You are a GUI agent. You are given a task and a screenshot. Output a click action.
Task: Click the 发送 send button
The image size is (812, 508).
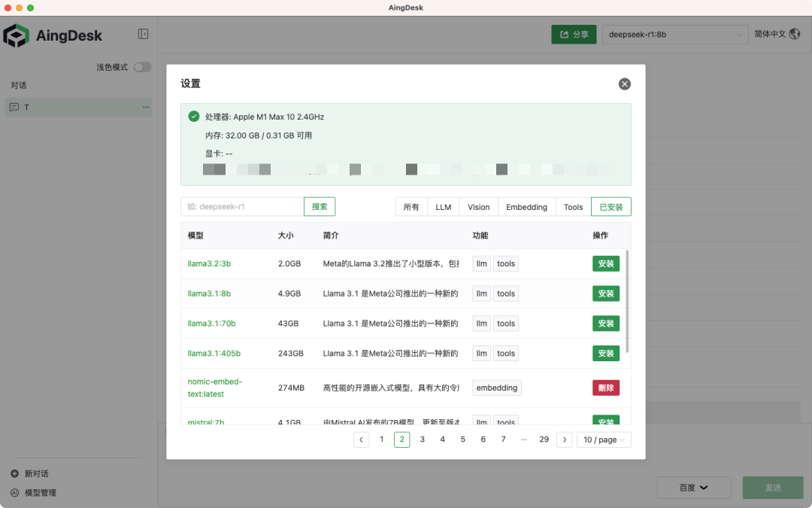pyautogui.click(x=773, y=488)
